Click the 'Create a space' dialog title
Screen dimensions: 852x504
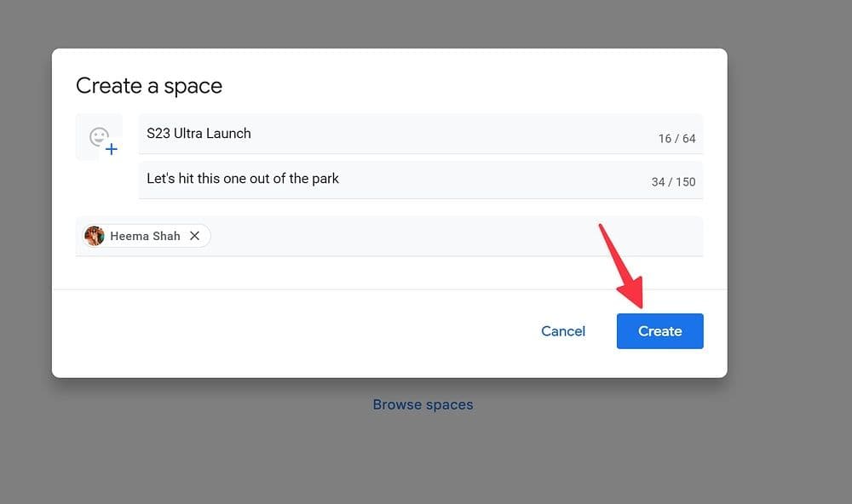[149, 86]
